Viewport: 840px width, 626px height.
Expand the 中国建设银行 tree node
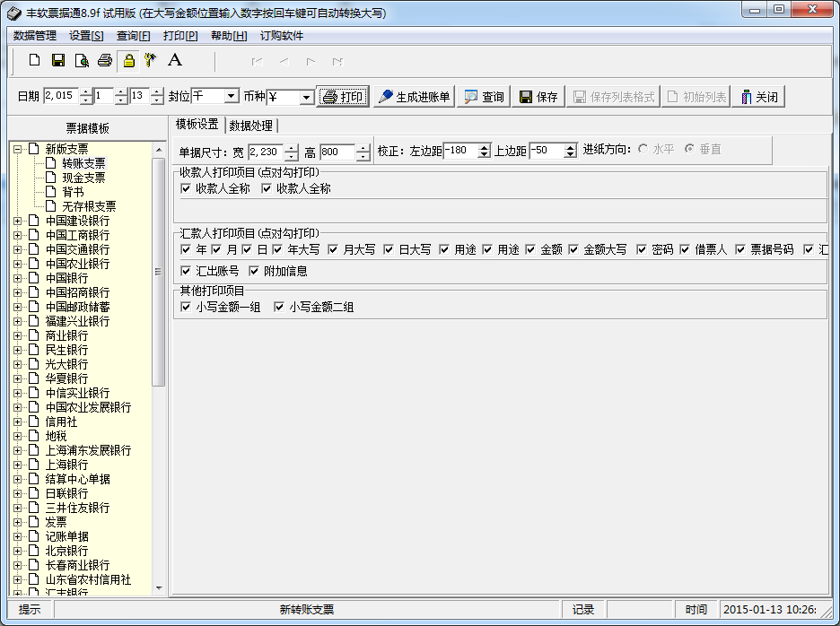(18, 221)
